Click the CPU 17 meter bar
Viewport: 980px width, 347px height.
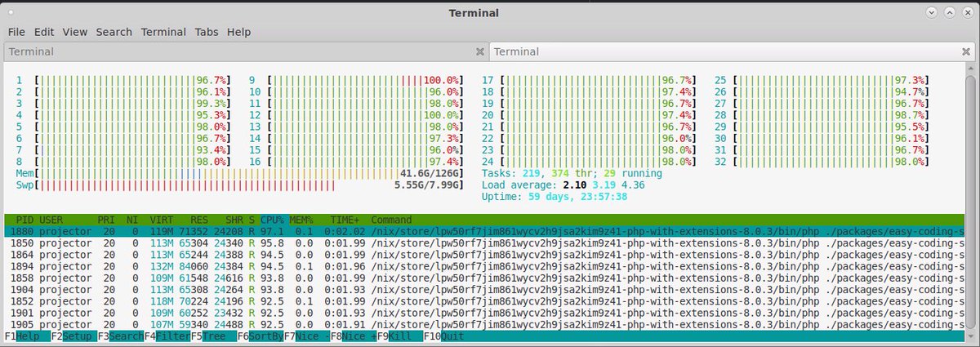pyautogui.click(x=590, y=81)
